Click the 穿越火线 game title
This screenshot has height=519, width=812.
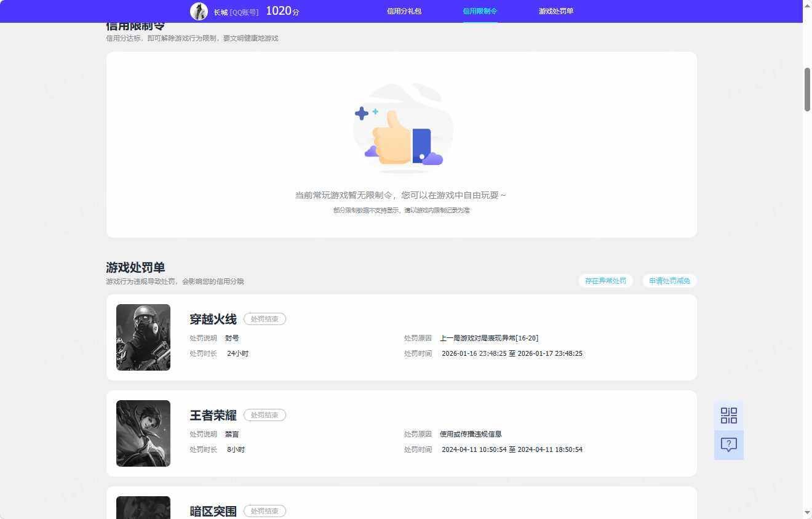pos(213,319)
